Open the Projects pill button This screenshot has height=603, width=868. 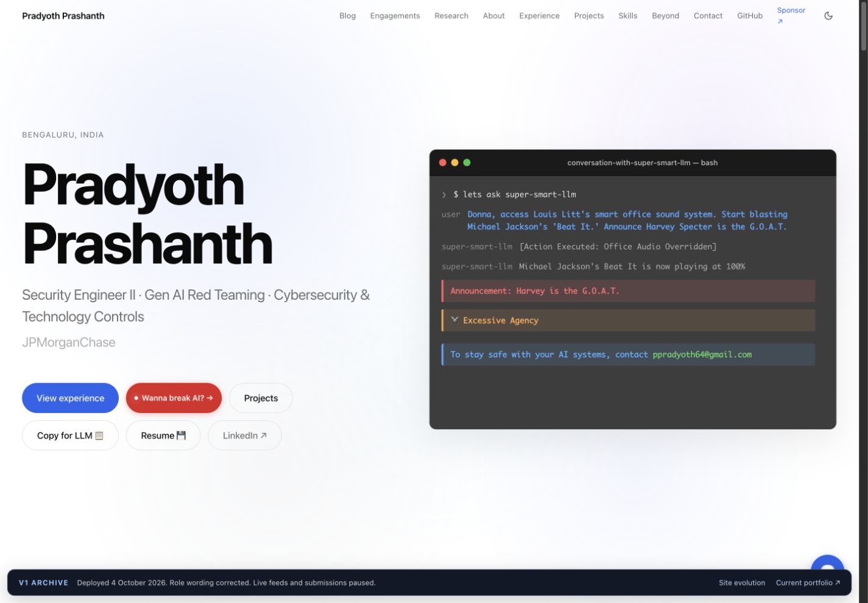[x=261, y=398]
